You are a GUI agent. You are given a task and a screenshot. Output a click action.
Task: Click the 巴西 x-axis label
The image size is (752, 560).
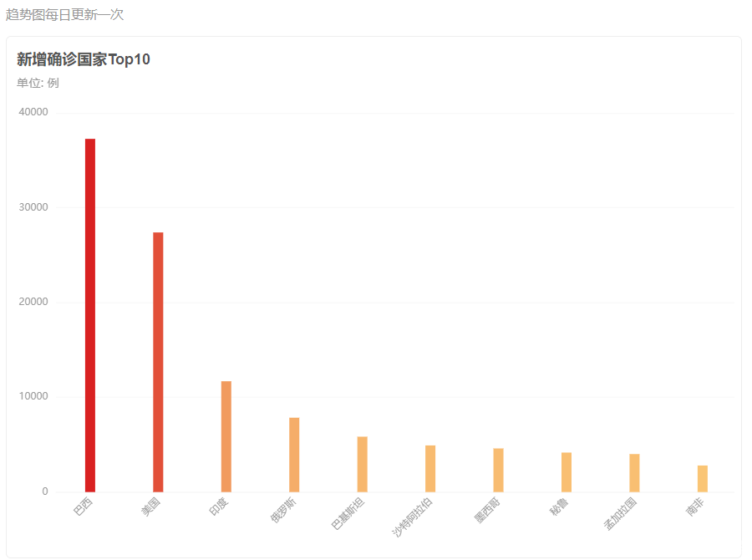tap(84, 507)
